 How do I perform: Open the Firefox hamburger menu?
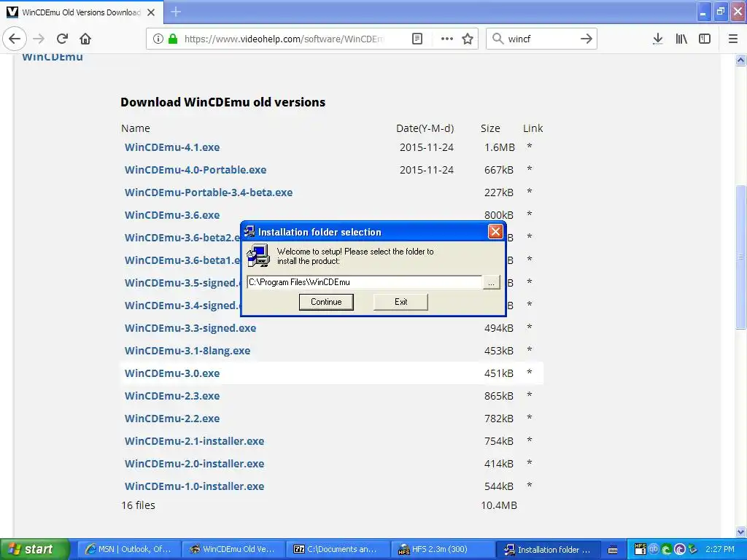pos(733,39)
